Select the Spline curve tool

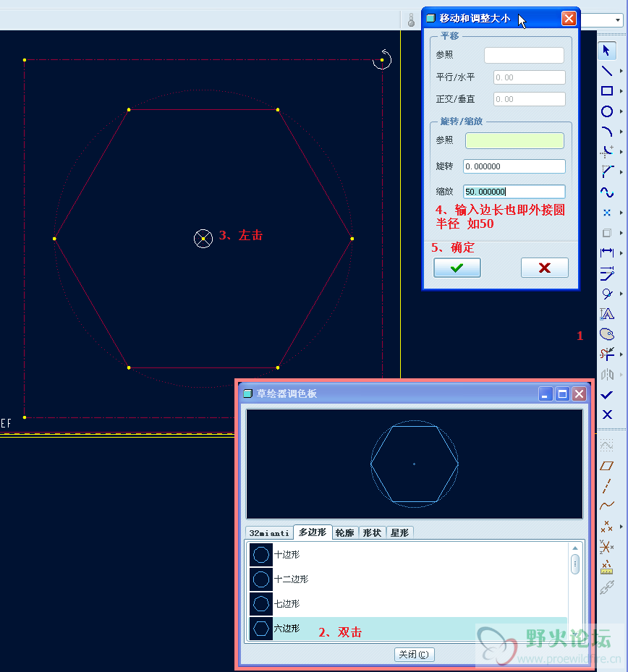click(606, 192)
